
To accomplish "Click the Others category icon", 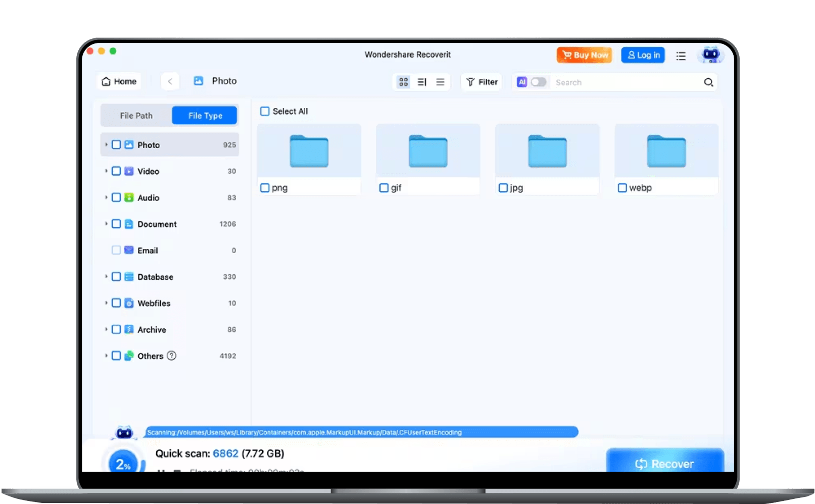I will [x=129, y=356].
